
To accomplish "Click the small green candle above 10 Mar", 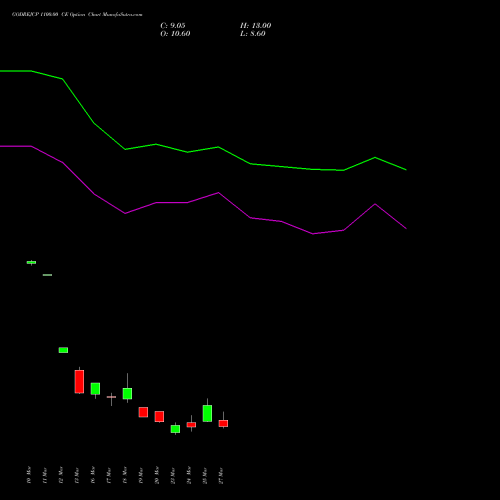I will (31, 262).
